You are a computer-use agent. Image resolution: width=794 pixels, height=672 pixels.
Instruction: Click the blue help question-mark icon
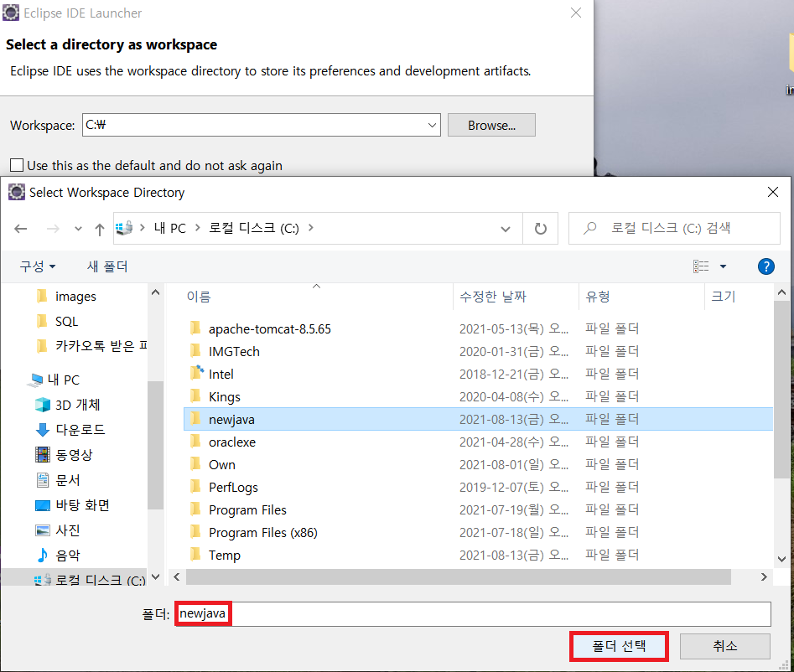766,266
